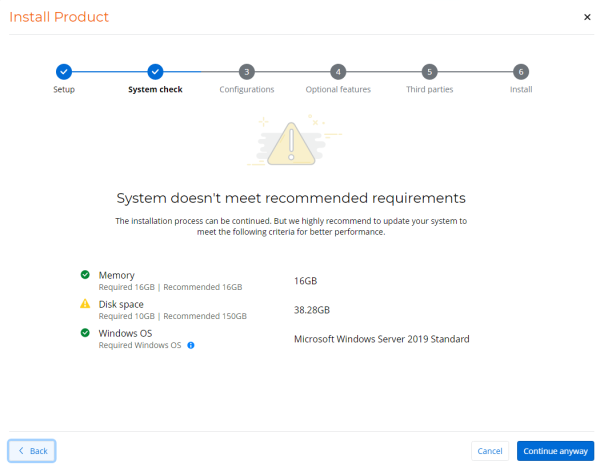
Task: Select step 4 Optional features
Action: [338, 72]
